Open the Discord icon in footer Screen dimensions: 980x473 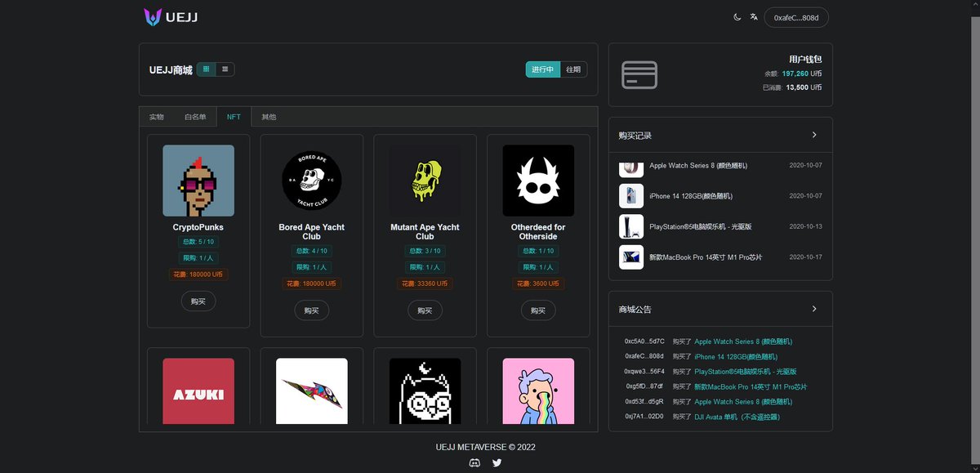pyautogui.click(x=475, y=463)
